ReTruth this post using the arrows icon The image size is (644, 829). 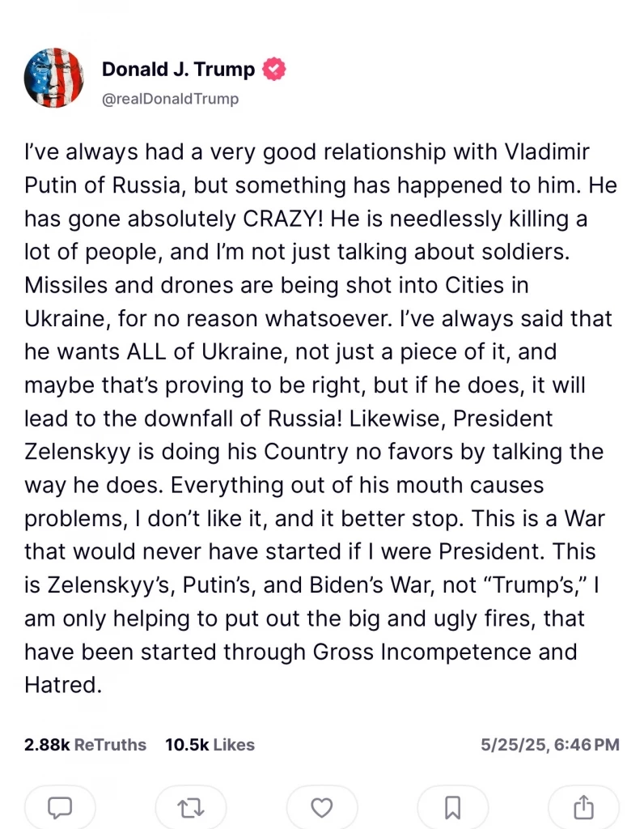[191, 807]
